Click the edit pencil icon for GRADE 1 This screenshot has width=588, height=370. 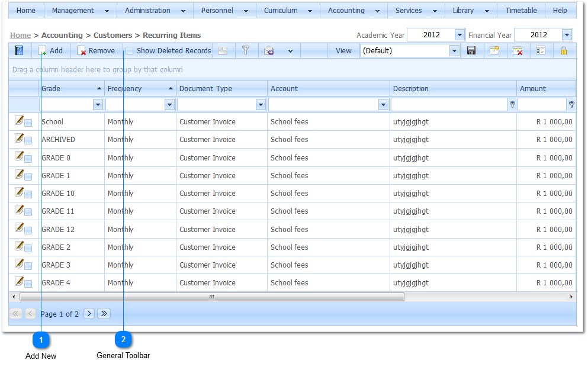(19, 174)
